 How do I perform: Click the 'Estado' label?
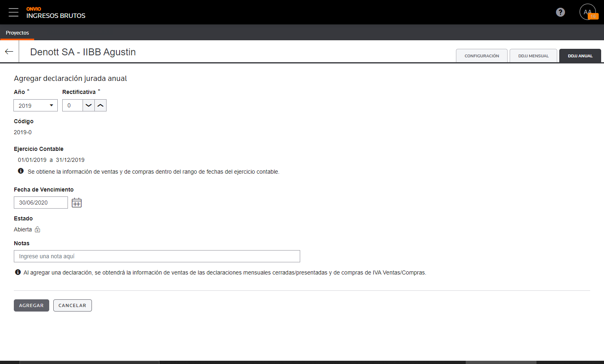click(23, 218)
